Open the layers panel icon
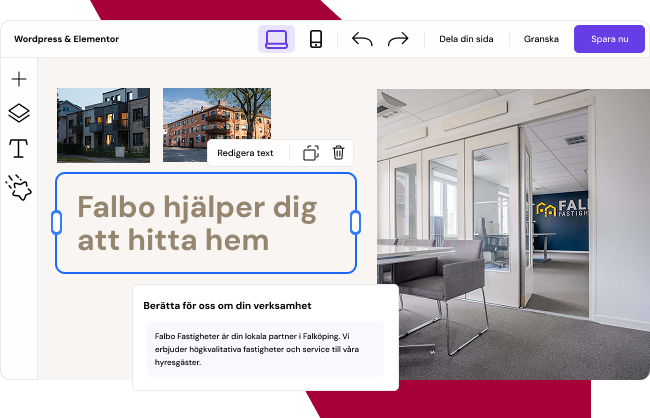Image resolution: width=650 pixels, height=418 pixels. (x=18, y=113)
